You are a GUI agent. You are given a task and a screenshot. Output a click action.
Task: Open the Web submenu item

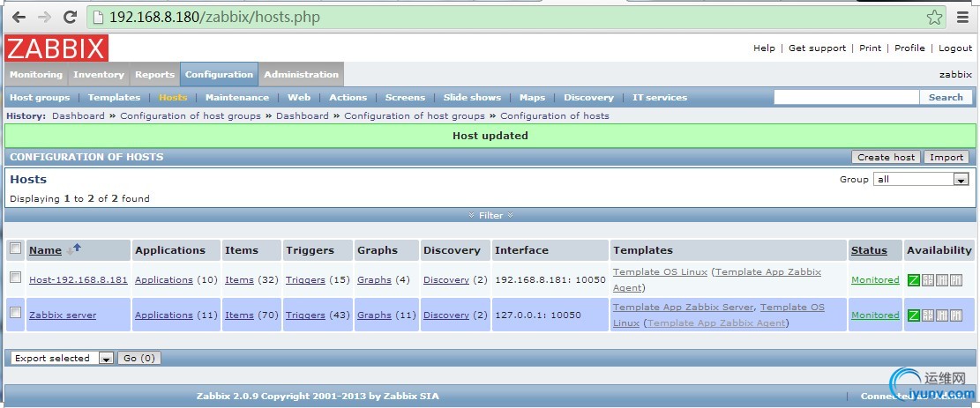(299, 98)
